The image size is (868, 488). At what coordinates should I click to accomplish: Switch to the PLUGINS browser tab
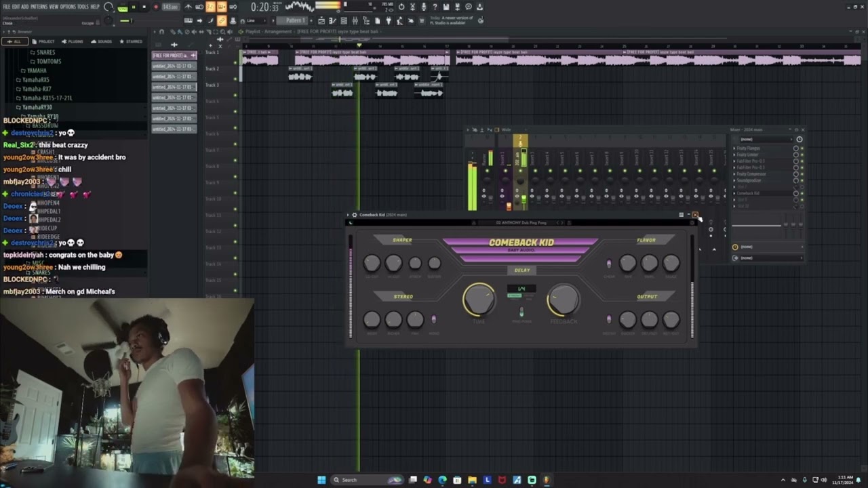[73, 41]
